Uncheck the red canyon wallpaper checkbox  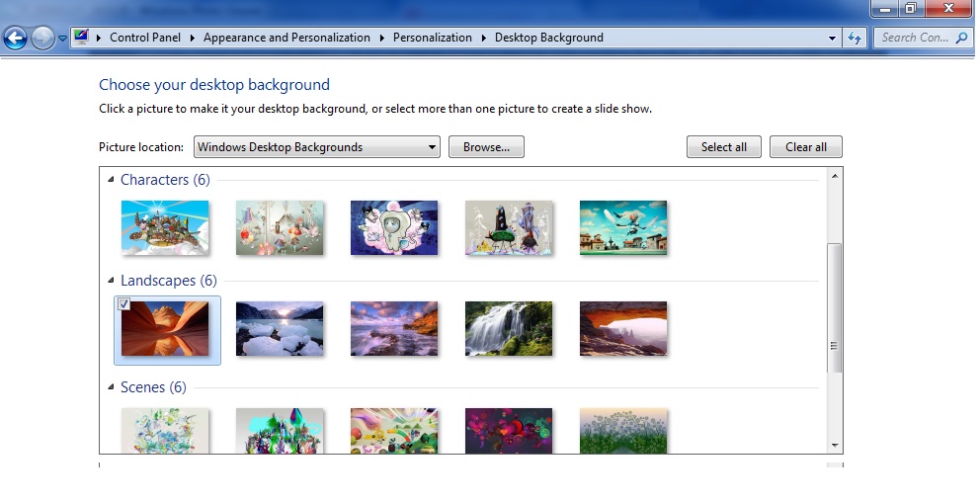tap(123, 304)
